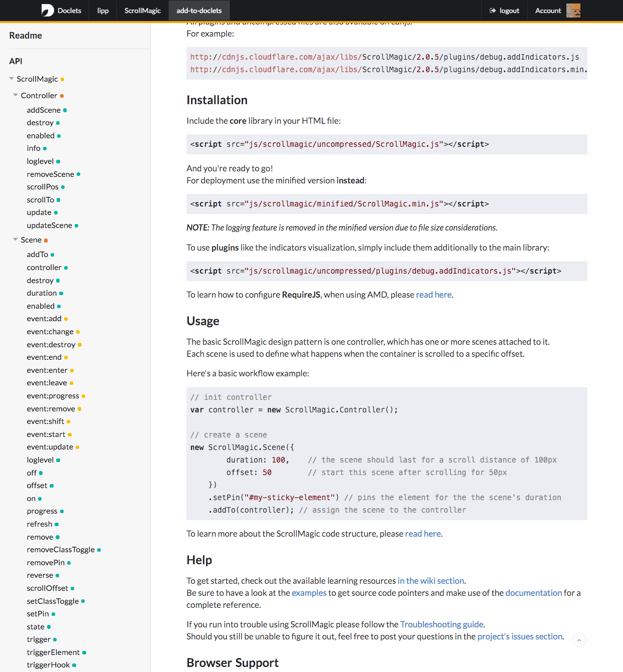This screenshot has width=623, height=672.
Task: Click the logout arrow icon
Action: (493, 11)
